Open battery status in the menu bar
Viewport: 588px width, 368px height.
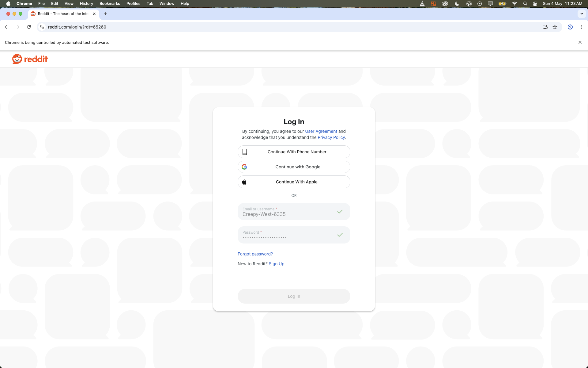pos(502,4)
